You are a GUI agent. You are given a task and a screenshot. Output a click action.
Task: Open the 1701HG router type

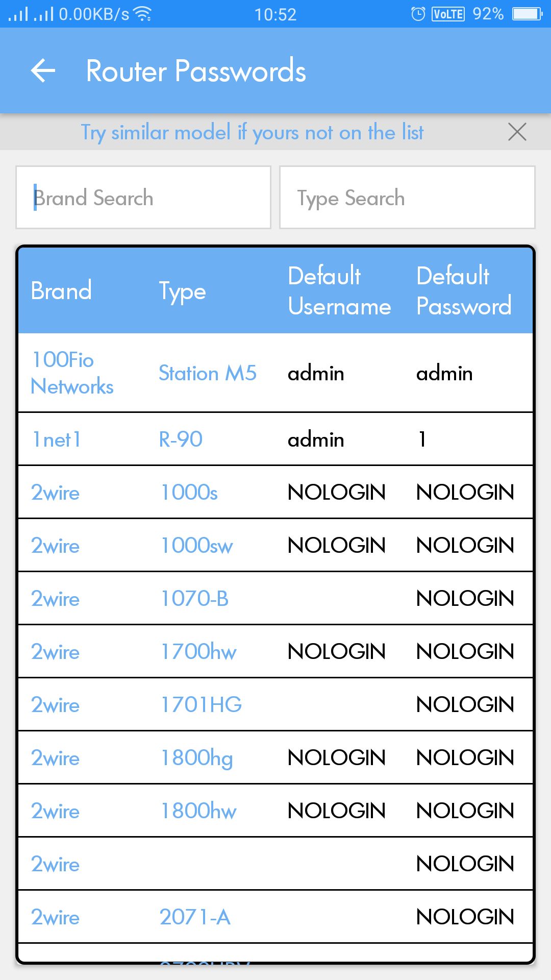201,705
